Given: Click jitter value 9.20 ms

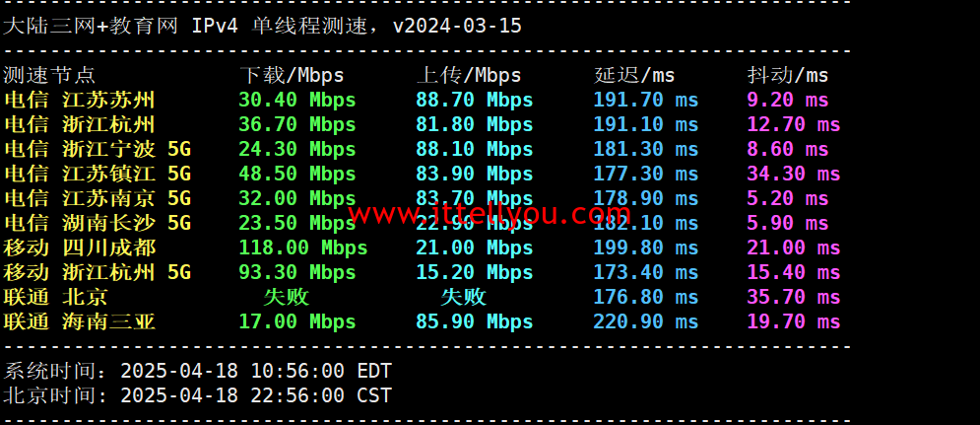Looking at the screenshot, I should click(788, 101).
